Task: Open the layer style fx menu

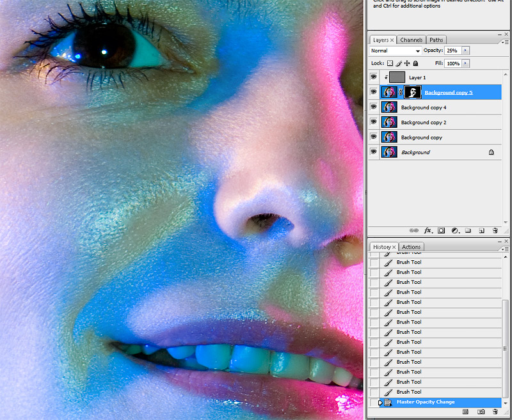Action: (428, 230)
